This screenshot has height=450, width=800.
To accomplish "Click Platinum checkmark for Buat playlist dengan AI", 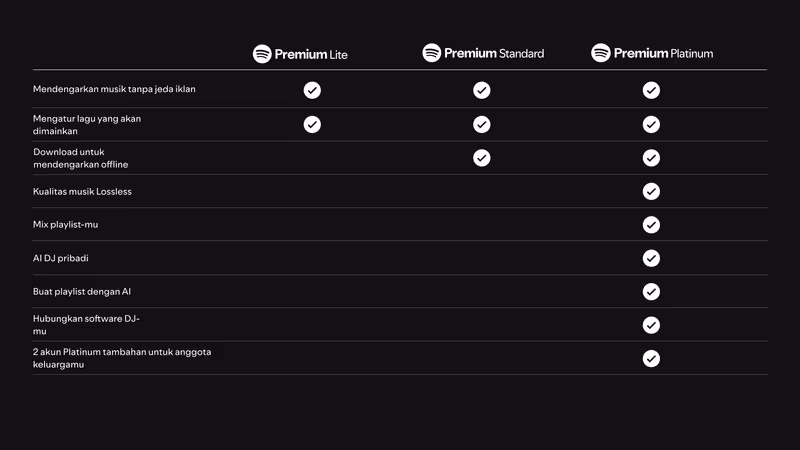I will [651, 291].
